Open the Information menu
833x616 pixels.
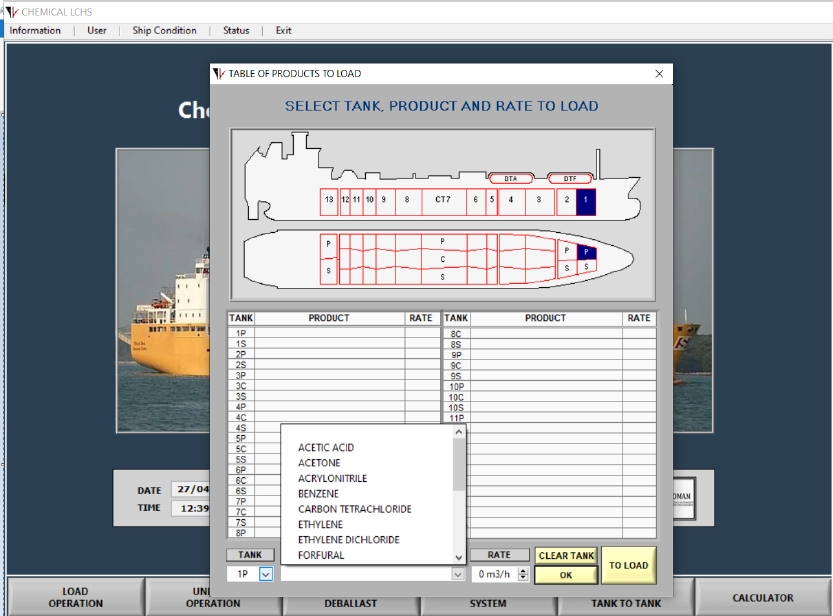[x=35, y=30]
